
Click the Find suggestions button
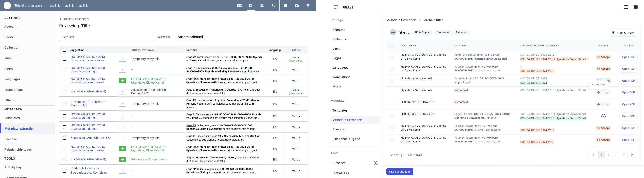pos(399,171)
